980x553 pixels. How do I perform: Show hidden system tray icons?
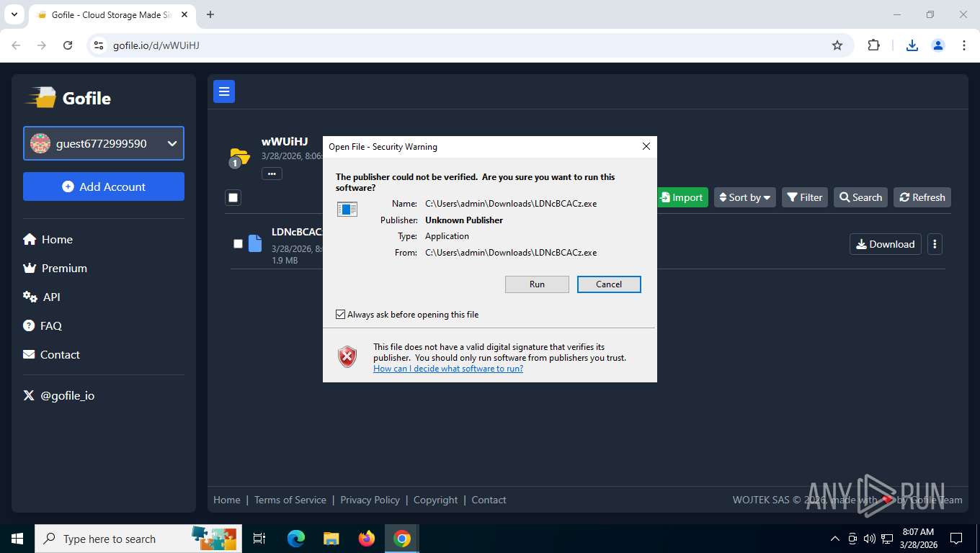pyautogui.click(x=835, y=539)
